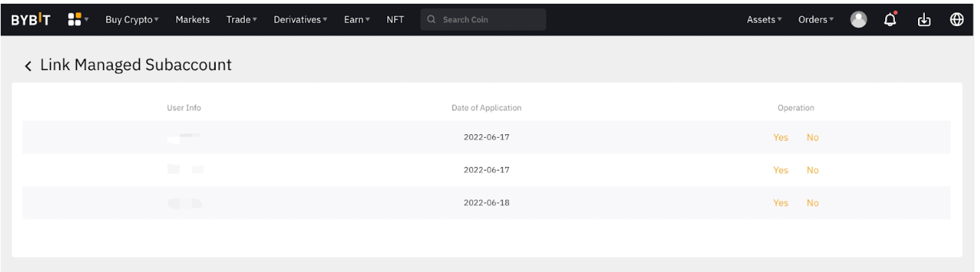Click the Date of Application column header
The width and height of the screenshot is (980, 272).
point(487,108)
